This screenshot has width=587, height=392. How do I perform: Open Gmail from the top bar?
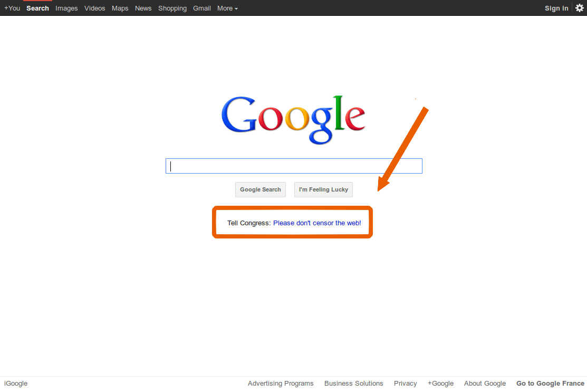click(x=202, y=8)
